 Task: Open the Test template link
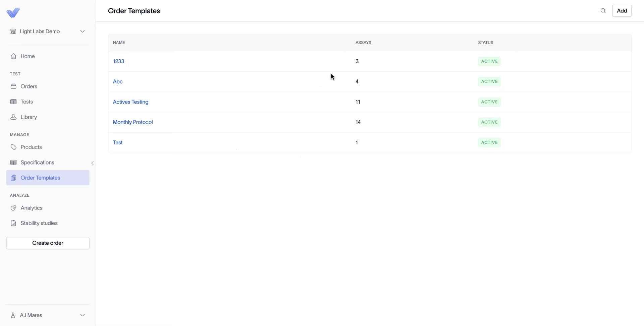[x=118, y=142]
